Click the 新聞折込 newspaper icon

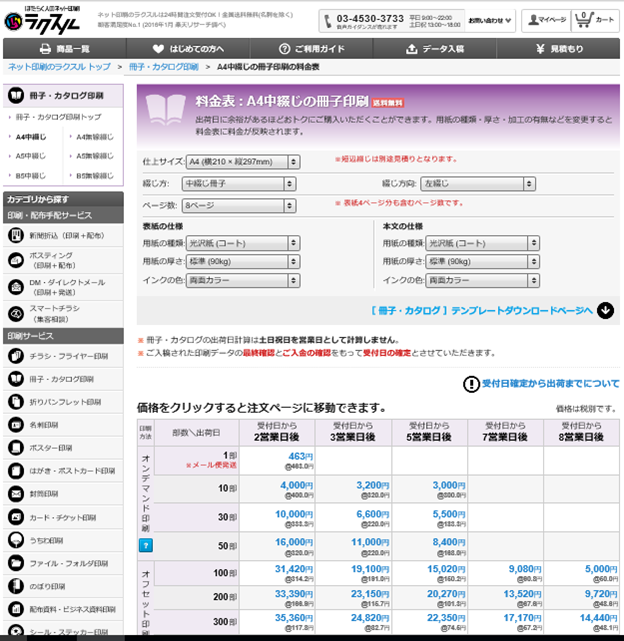click(x=17, y=235)
